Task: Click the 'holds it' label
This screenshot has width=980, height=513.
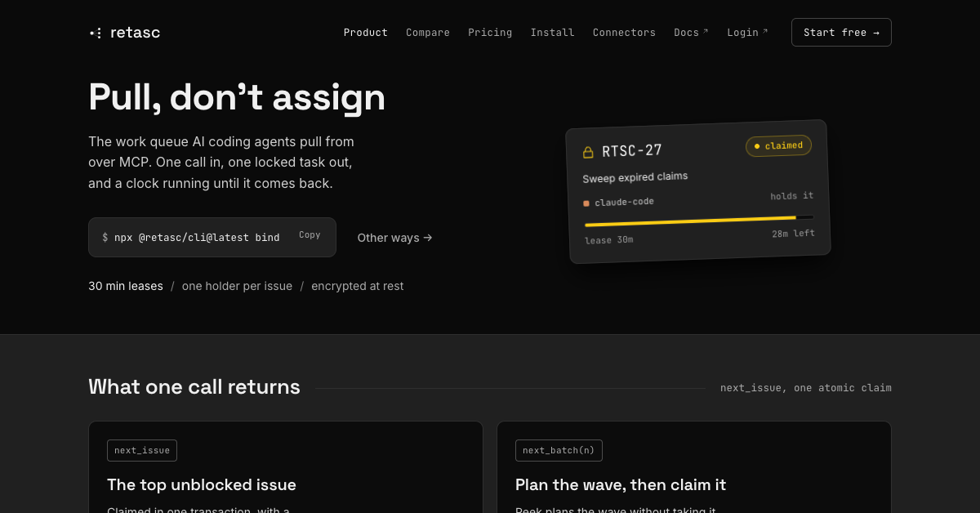Action: 791,196
